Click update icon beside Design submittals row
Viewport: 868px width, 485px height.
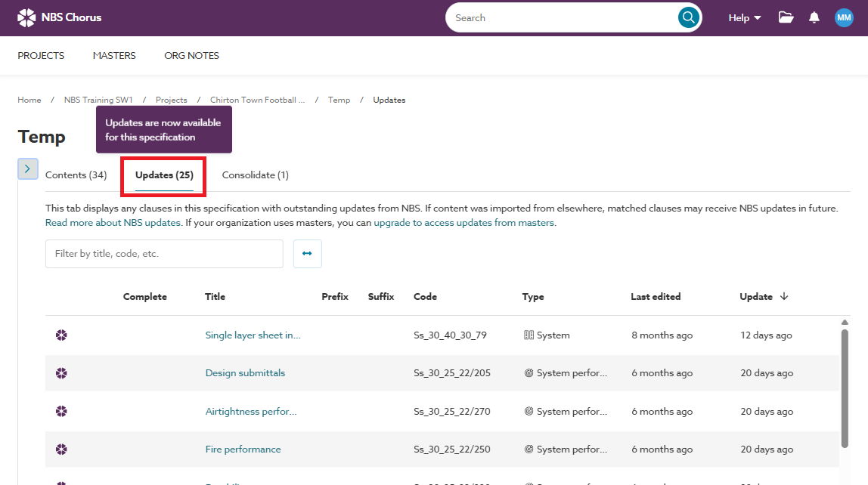tap(61, 373)
